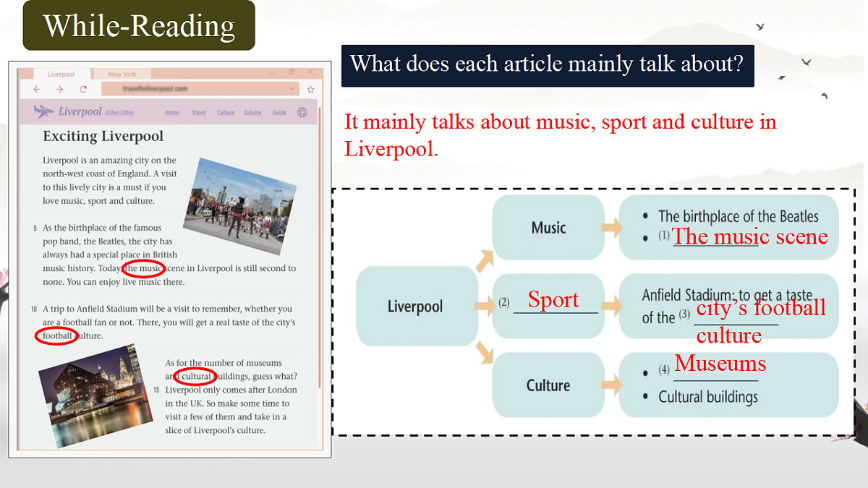Click the browser forward arrow
The width and height of the screenshot is (868, 488).
[x=59, y=89]
